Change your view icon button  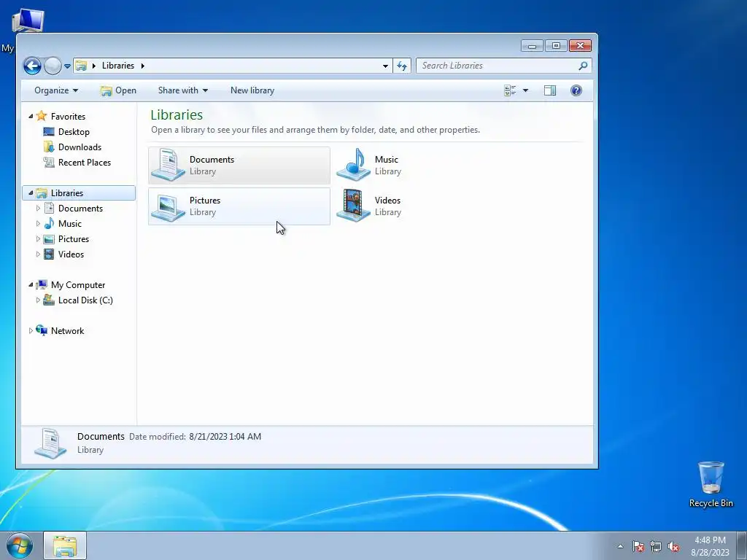[510, 90]
